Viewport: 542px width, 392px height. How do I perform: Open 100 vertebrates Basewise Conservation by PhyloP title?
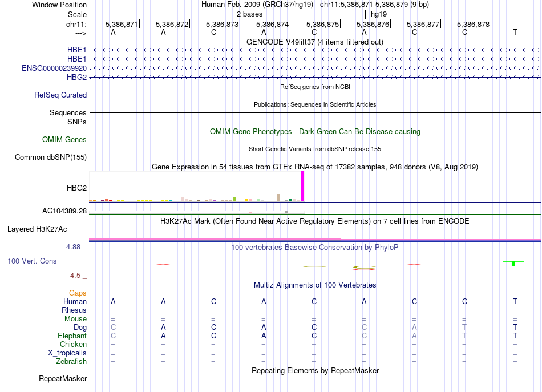pyautogui.click(x=315, y=248)
